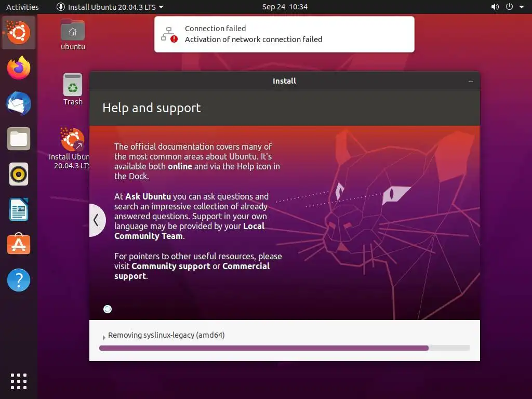The width and height of the screenshot is (532, 399).
Task: Open the Help icon in dock
Action: pos(19,280)
